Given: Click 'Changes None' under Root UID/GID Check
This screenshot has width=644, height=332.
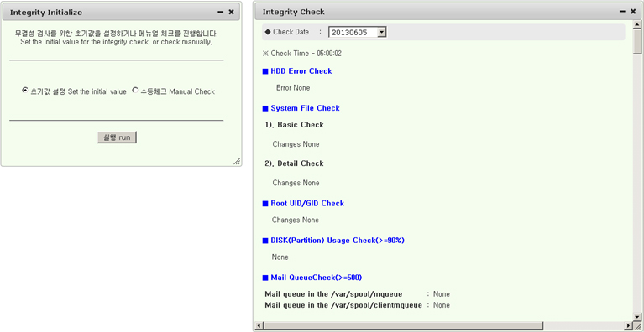Looking at the screenshot, I should point(296,220).
